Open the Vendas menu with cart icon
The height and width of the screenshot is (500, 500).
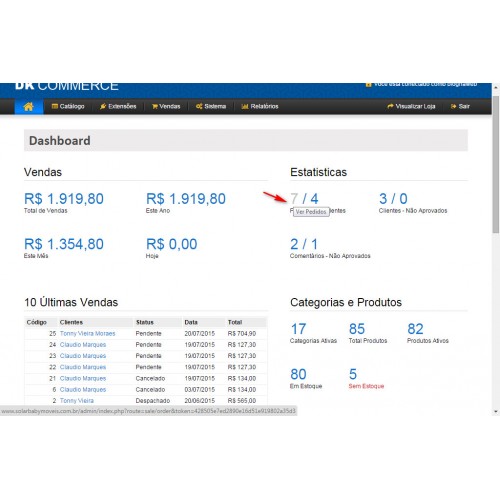pyautogui.click(x=166, y=106)
